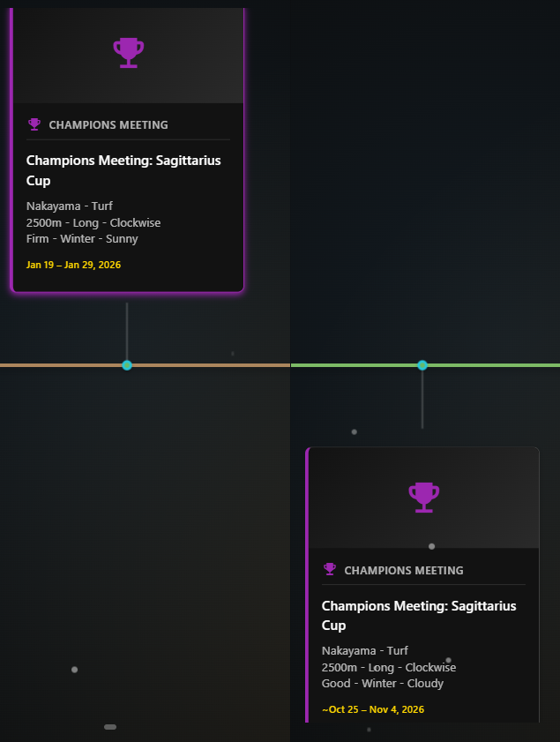Image resolution: width=560 pixels, height=742 pixels.
Task: Click the horizontal scrollbar thumb at the bottom
Action: (x=110, y=727)
